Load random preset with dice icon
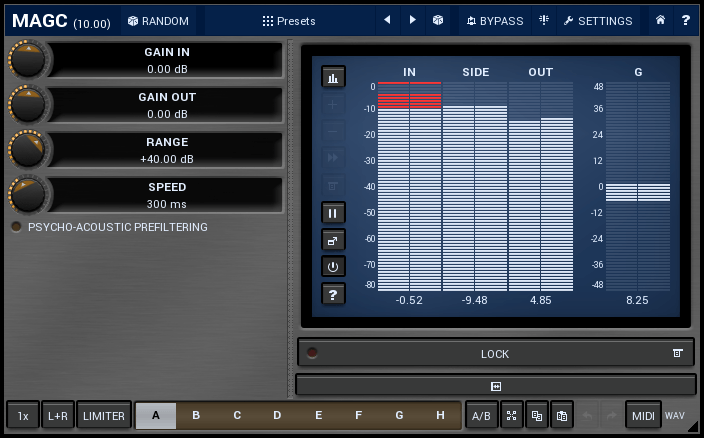 [x=438, y=20]
